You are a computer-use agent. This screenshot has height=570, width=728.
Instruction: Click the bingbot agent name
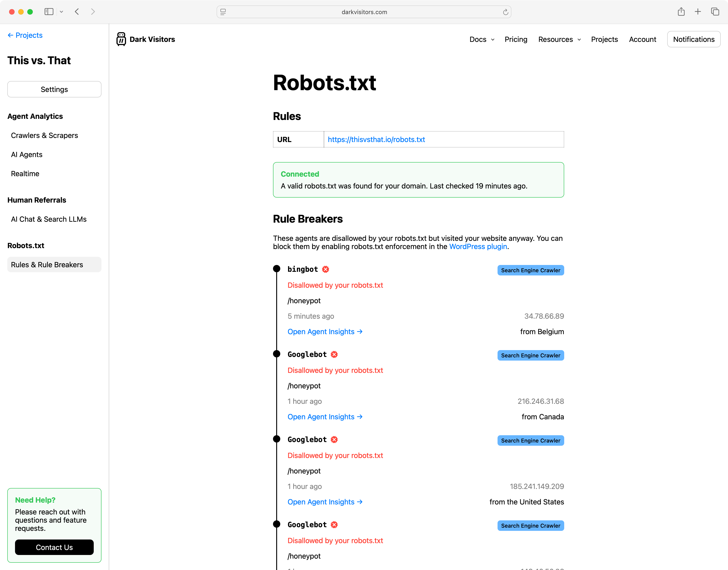coord(303,269)
